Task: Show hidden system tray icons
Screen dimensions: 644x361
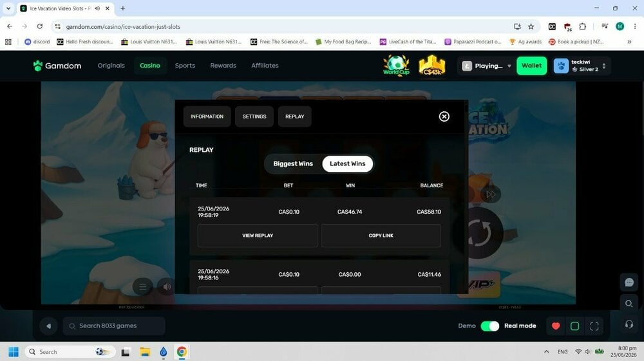Action: pyautogui.click(x=546, y=352)
